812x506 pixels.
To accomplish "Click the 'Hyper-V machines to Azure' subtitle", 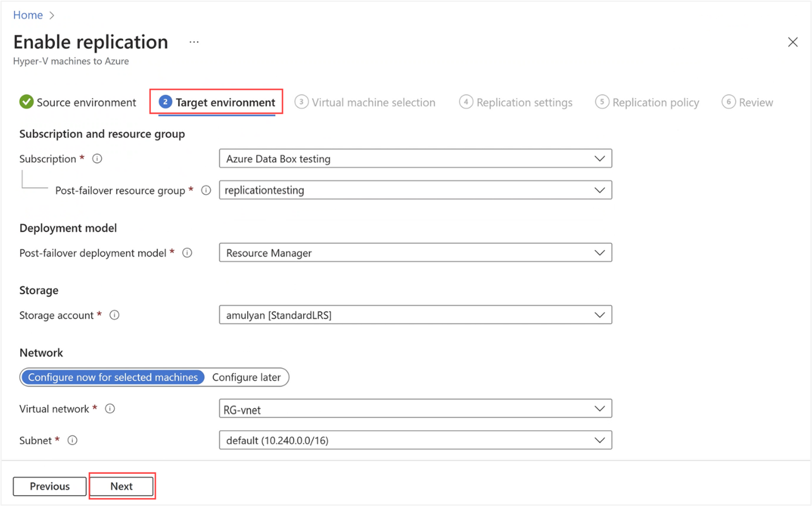I will point(71,61).
